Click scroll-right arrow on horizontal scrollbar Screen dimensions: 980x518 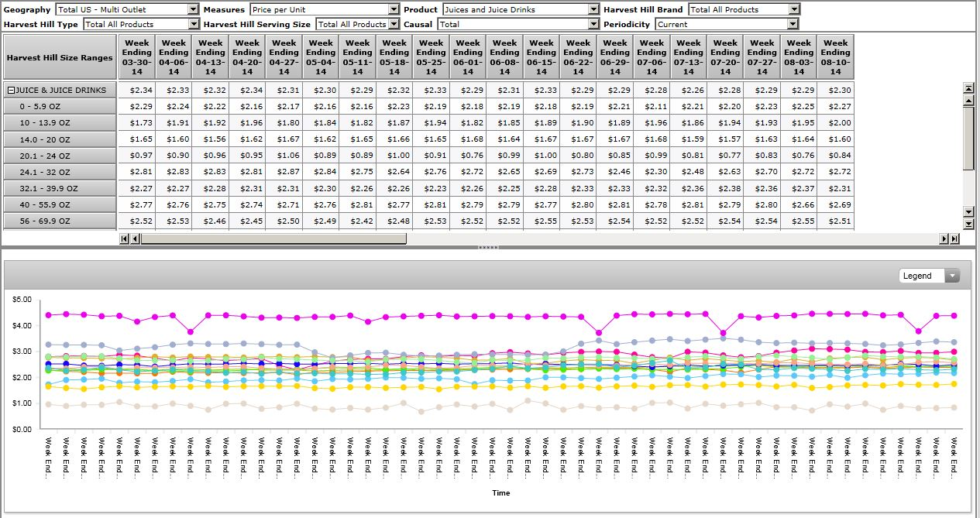[944, 238]
